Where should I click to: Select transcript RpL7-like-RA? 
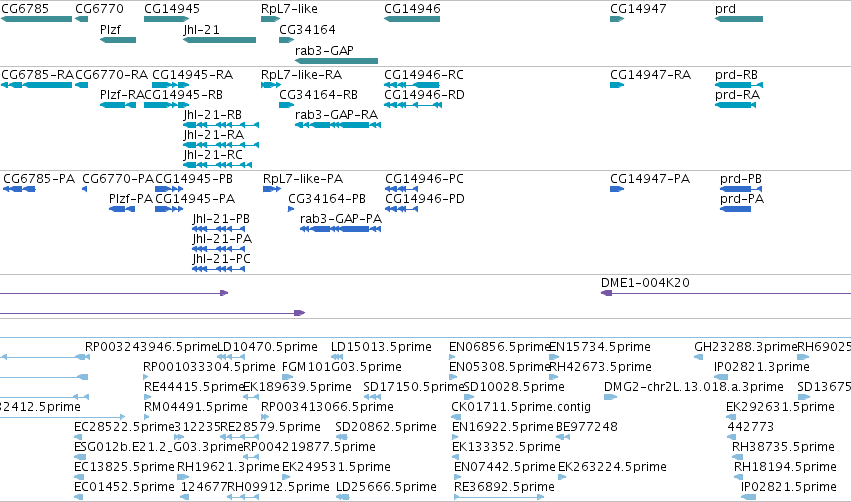(271, 85)
